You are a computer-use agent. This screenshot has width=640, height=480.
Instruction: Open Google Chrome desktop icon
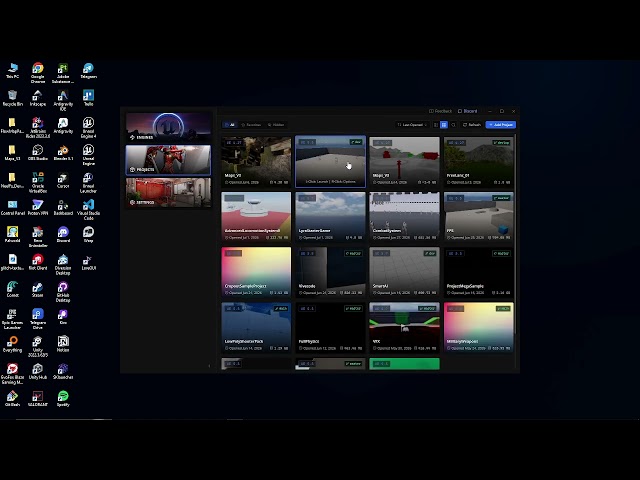coord(38,73)
